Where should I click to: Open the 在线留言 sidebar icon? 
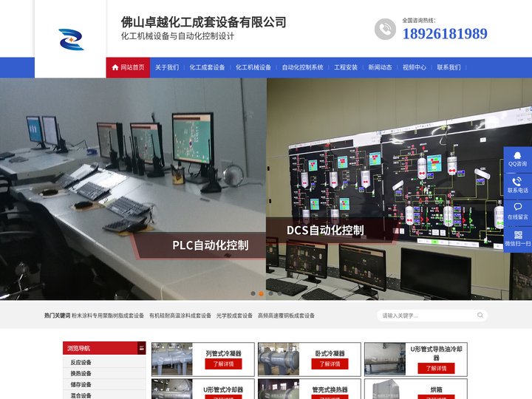tap(517, 212)
